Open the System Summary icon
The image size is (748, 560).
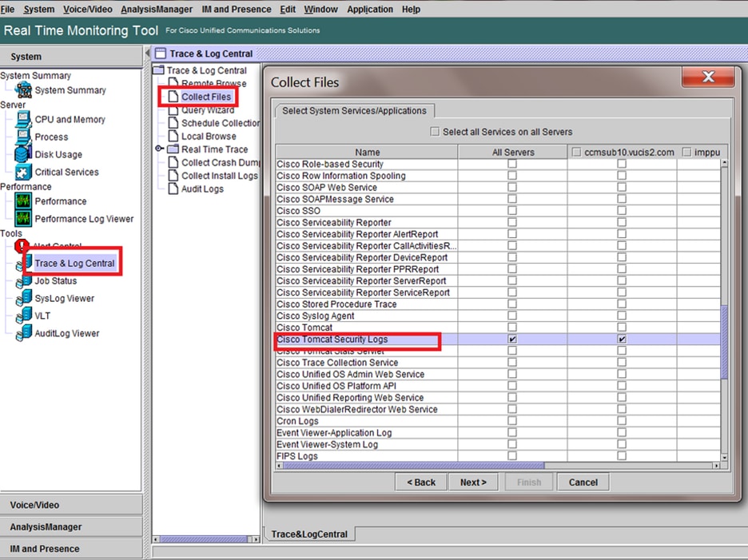tap(23, 89)
